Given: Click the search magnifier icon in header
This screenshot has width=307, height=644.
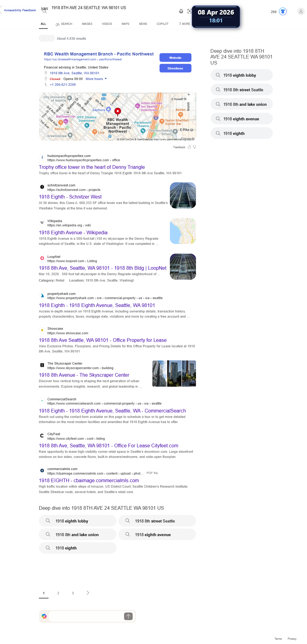Looking at the screenshot, I should (44, 11).
